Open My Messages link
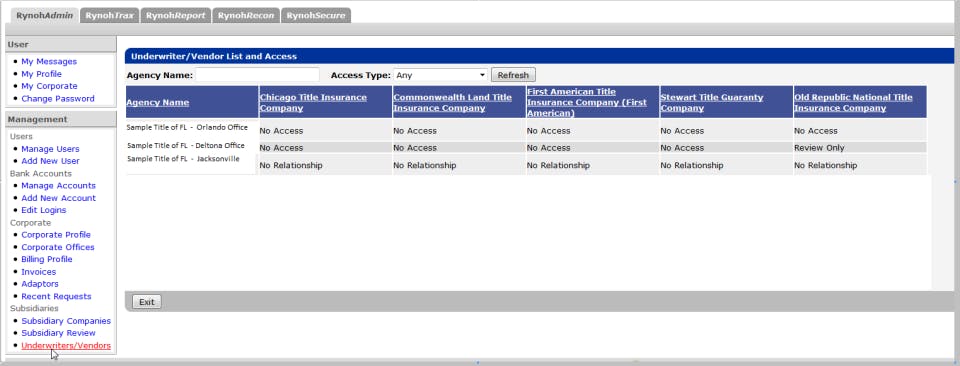 [49, 62]
